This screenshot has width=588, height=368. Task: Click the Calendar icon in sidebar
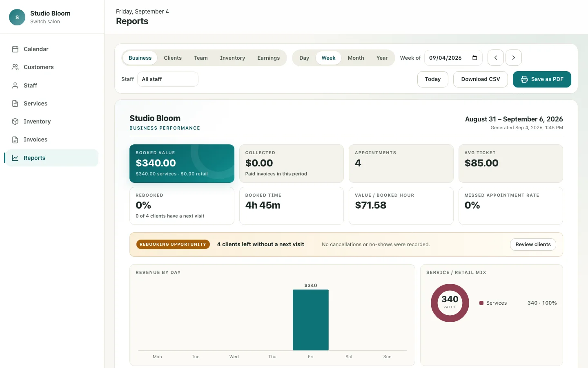pyautogui.click(x=15, y=49)
